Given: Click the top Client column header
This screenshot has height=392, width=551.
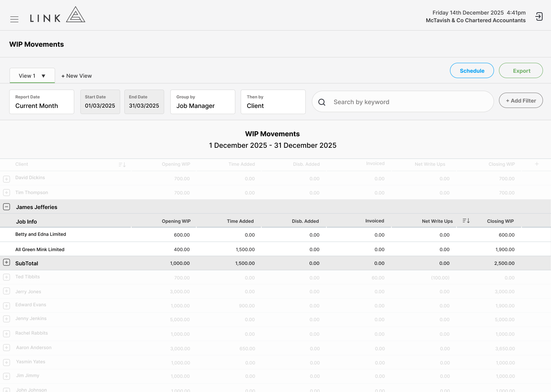Looking at the screenshot, I should (x=22, y=164).
